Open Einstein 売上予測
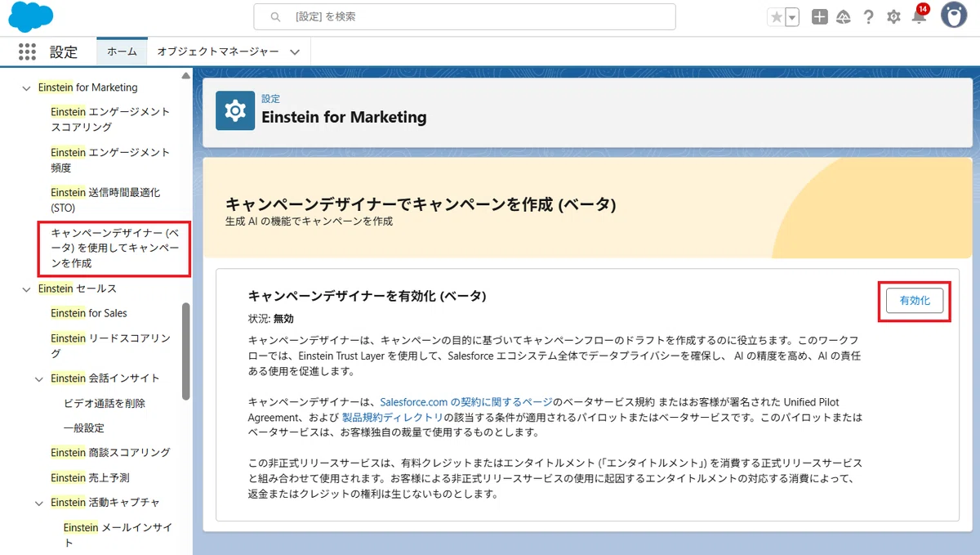The image size is (980, 555). click(90, 477)
